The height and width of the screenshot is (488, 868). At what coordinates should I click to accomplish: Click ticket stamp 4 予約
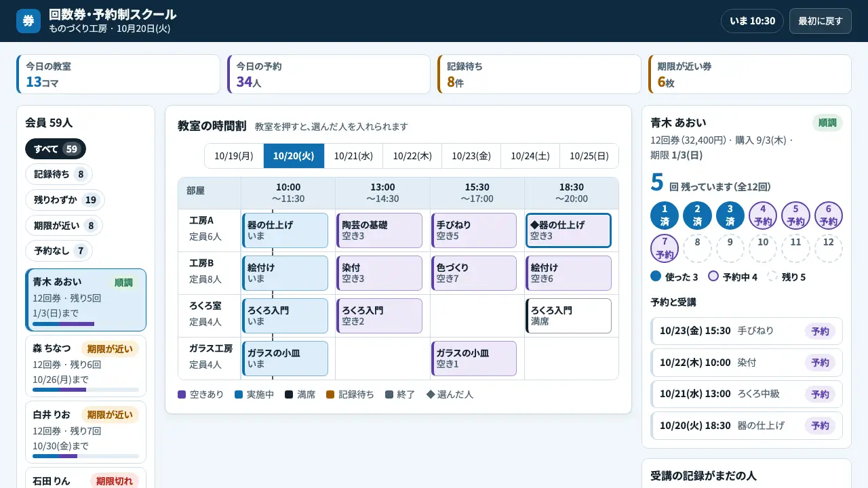point(763,216)
